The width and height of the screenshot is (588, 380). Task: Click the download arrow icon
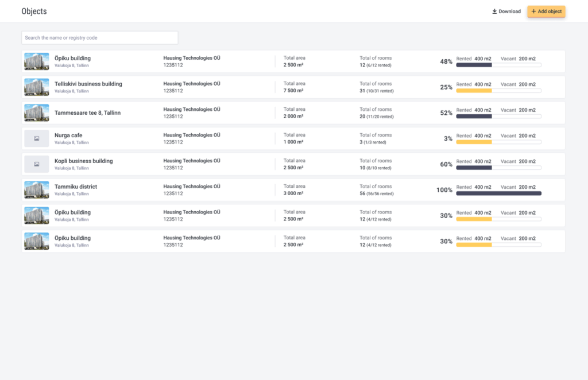coord(494,11)
